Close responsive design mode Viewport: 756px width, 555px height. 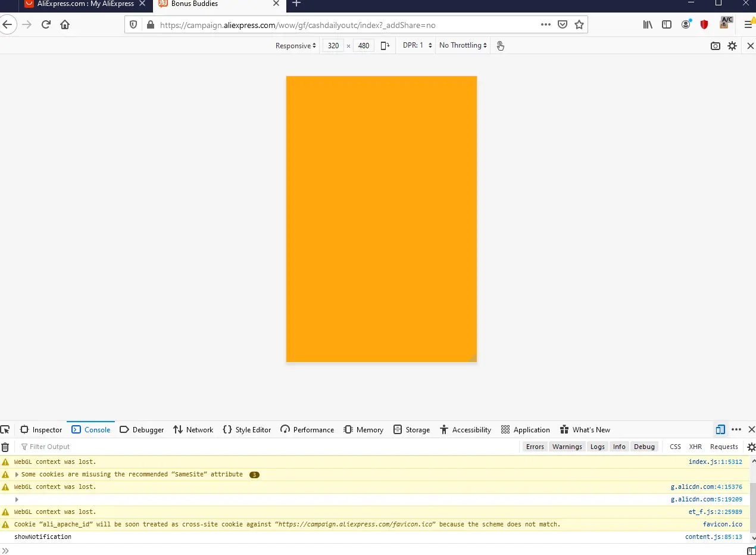pos(750,46)
